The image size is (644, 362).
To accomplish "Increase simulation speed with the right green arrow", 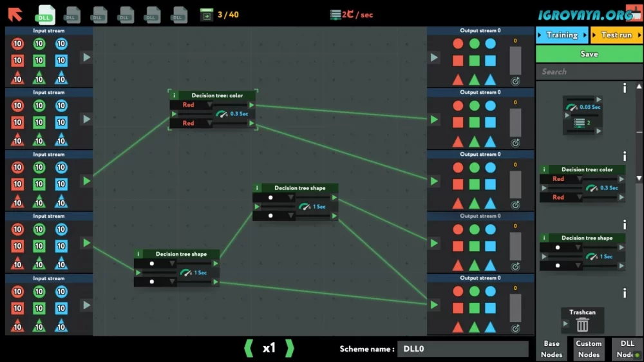I will (290, 348).
